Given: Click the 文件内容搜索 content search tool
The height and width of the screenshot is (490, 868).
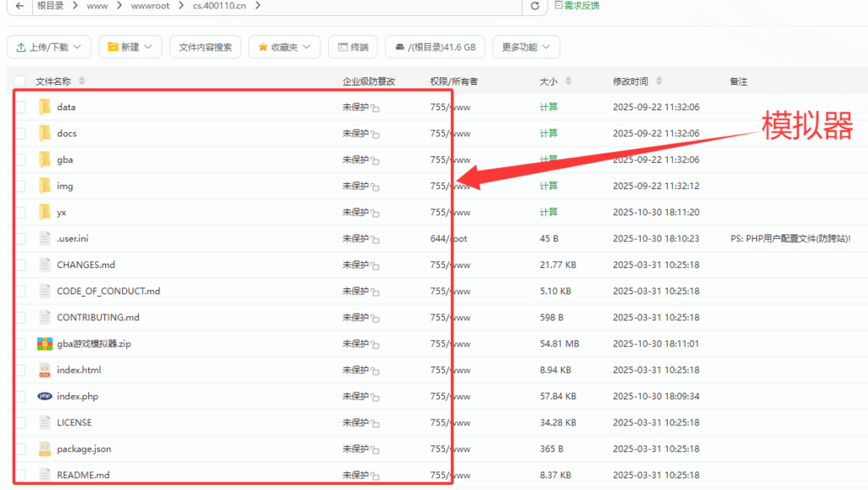Looking at the screenshot, I should pyautogui.click(x=209, y=47).
